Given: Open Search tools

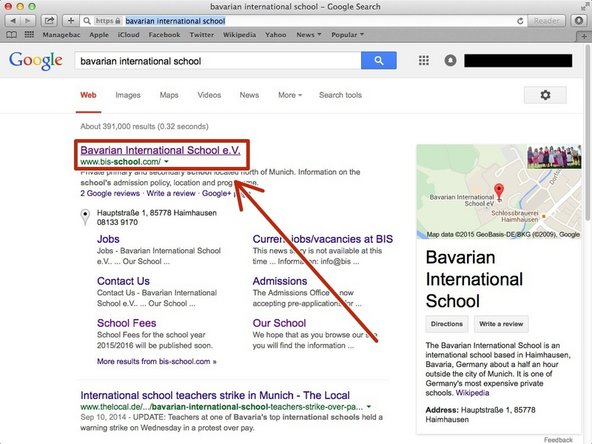Looking at the screenshot, I should 340,95.
